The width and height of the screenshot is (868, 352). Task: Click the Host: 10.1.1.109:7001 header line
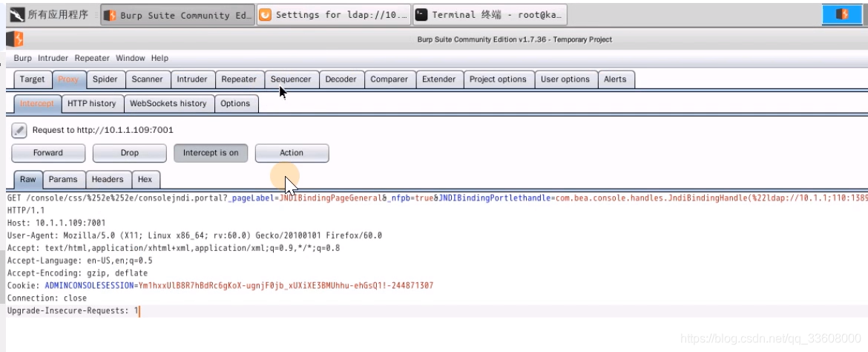56,224
